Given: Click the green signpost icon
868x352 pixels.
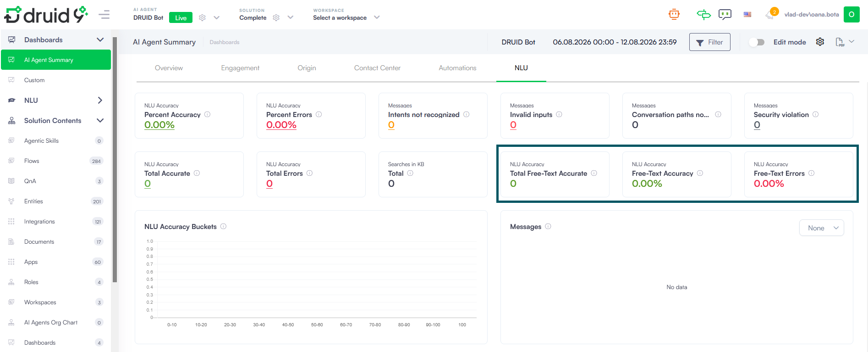Looking at the screenshot, I should coord(703,14).
